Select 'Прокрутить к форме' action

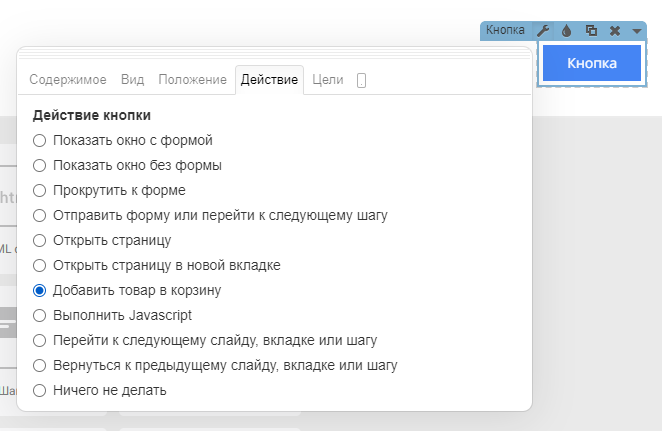(x=39, y=190)
